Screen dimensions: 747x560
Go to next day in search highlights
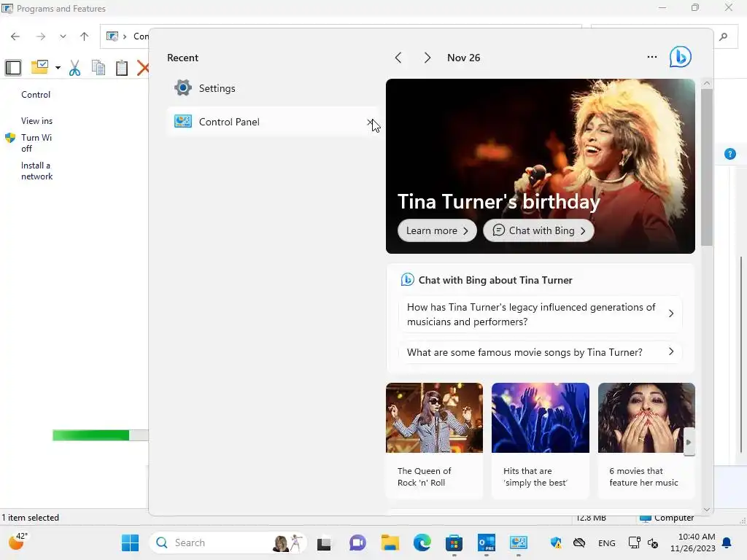point(427,58)
